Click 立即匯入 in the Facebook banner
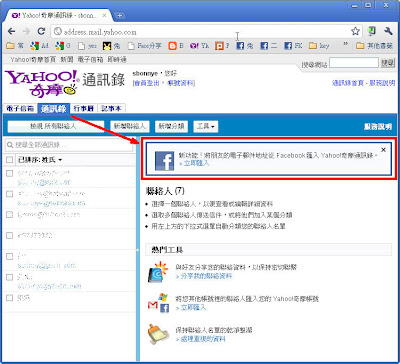The height and width of the screenshot is (364, 400). pyautogui.click(x=194, y=163)
